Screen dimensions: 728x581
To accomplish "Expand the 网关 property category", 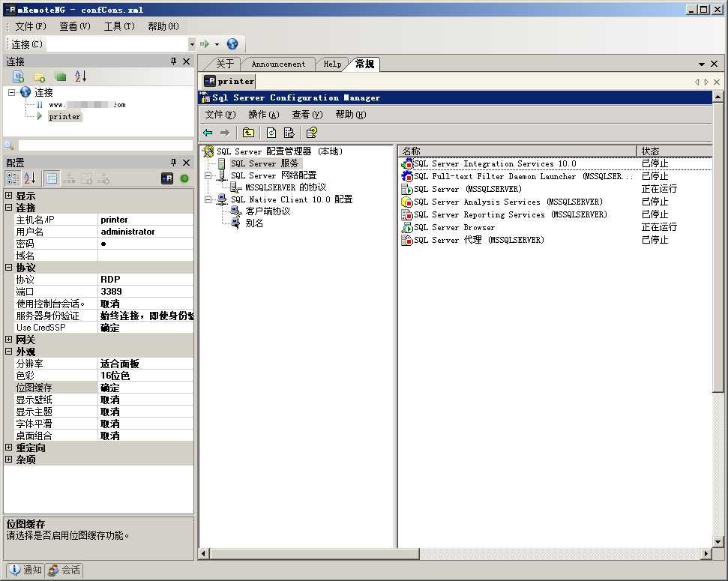I will (9, 339).
